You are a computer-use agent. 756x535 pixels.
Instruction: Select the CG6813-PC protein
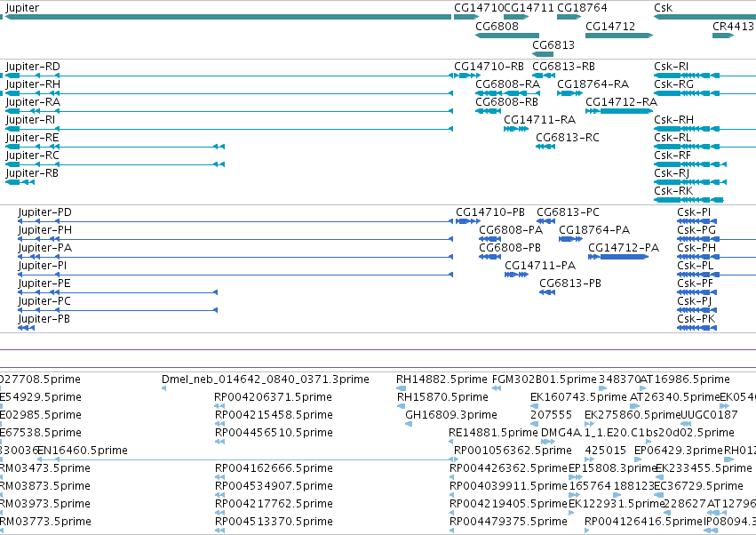[x=568, y=212]
